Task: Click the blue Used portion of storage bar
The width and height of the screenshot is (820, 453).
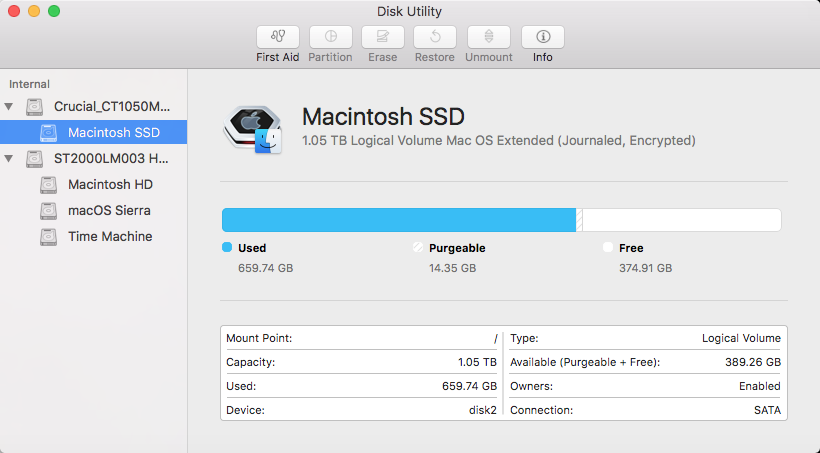Action: click(398, 220)
